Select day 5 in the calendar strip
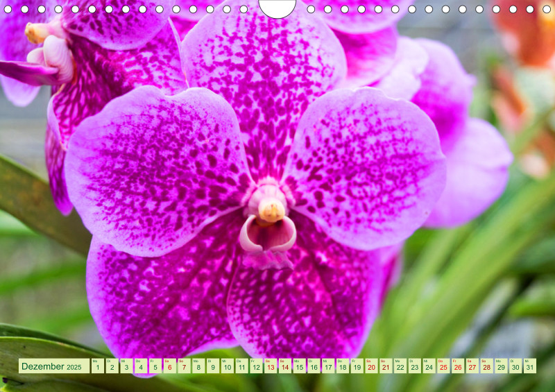This screenshot has width=555, height=392. click(155, 366)
